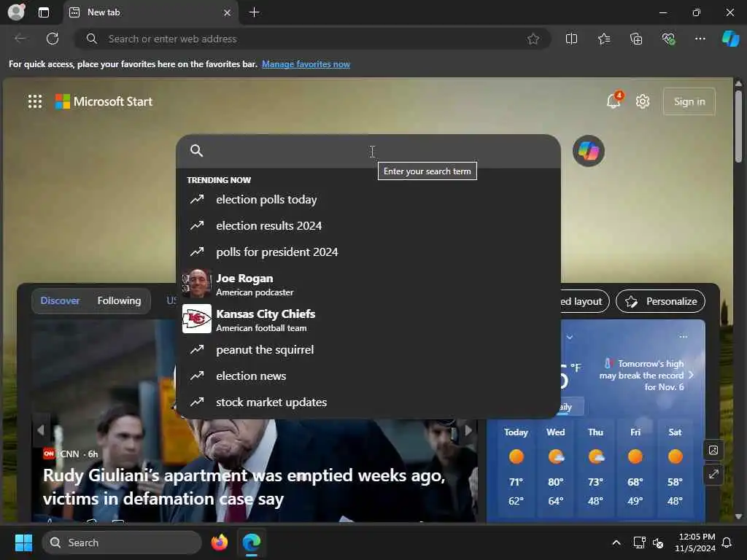Open weather card more options
The height and width of the screenshot is (560, 747).
683,337
